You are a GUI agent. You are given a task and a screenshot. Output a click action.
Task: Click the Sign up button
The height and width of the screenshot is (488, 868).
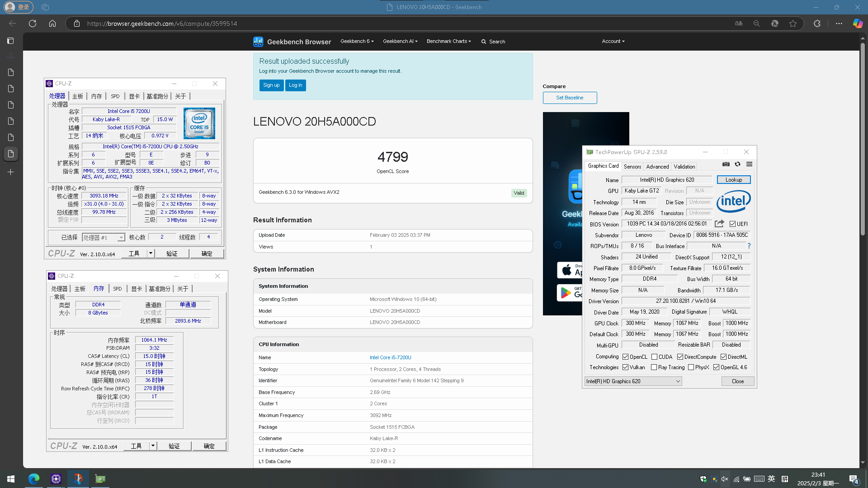[271, 85]
